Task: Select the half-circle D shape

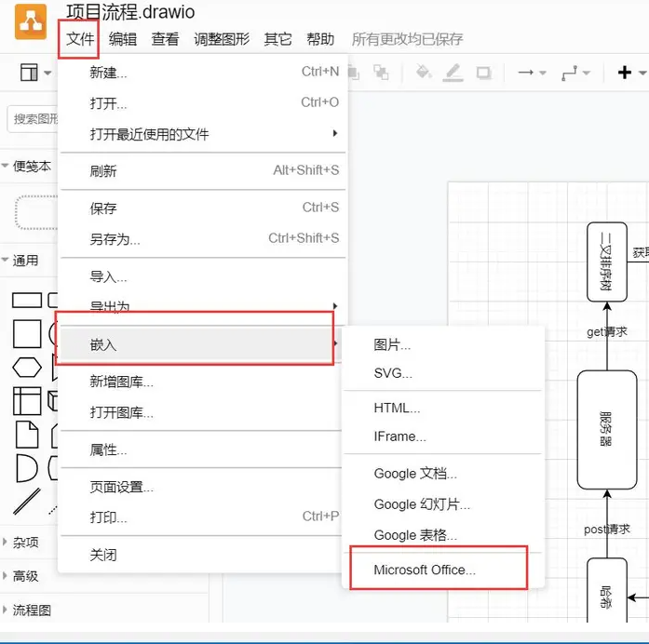Action: (x=27, y=468)
